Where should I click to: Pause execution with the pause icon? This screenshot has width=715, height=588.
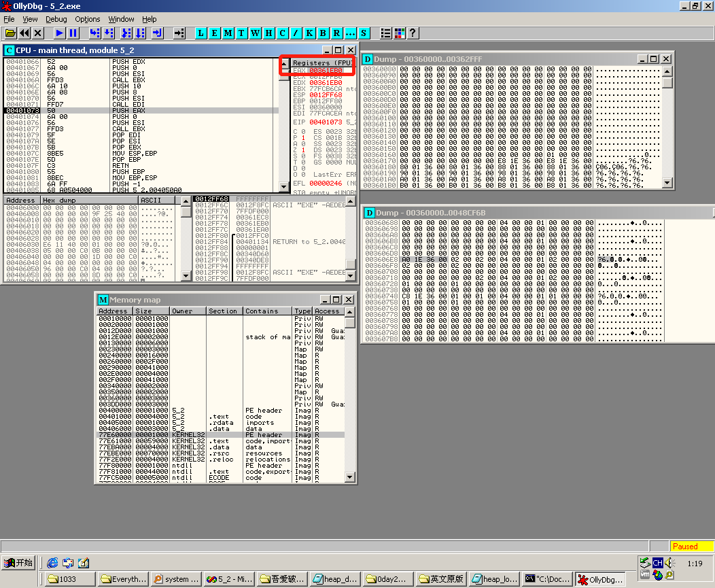click(x=73, y=33)
